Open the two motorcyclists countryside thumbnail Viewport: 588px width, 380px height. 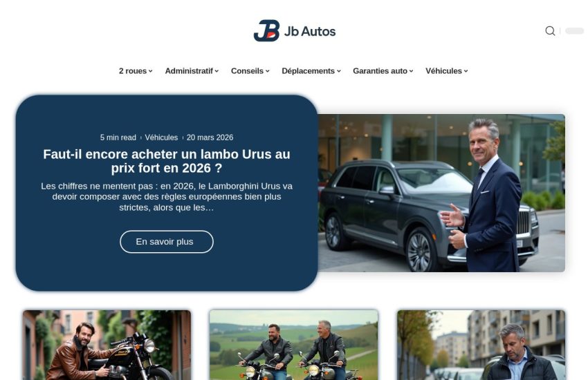coord(293,345)
